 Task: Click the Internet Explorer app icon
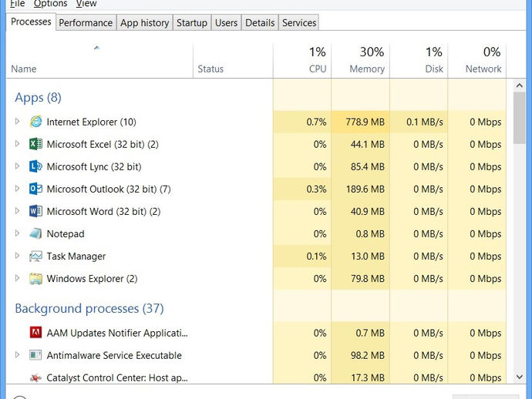pos(35,122)
